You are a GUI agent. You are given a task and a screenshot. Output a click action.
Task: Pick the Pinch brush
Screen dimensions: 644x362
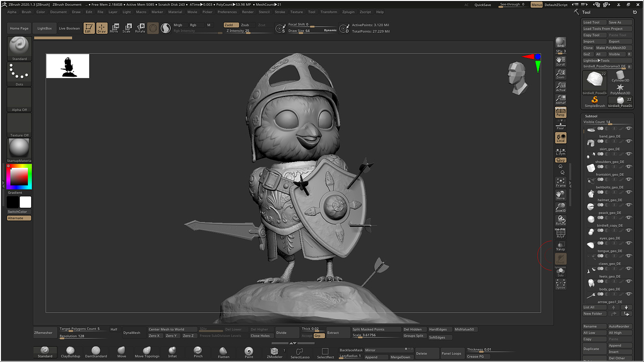(x=198, y=351)
